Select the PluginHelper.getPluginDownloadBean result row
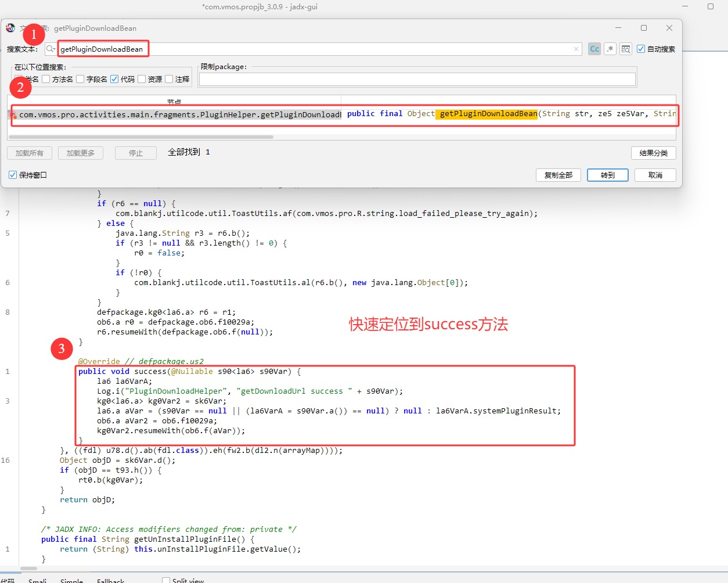The height and width of the screenshot is (583, 728). [343, 114]
